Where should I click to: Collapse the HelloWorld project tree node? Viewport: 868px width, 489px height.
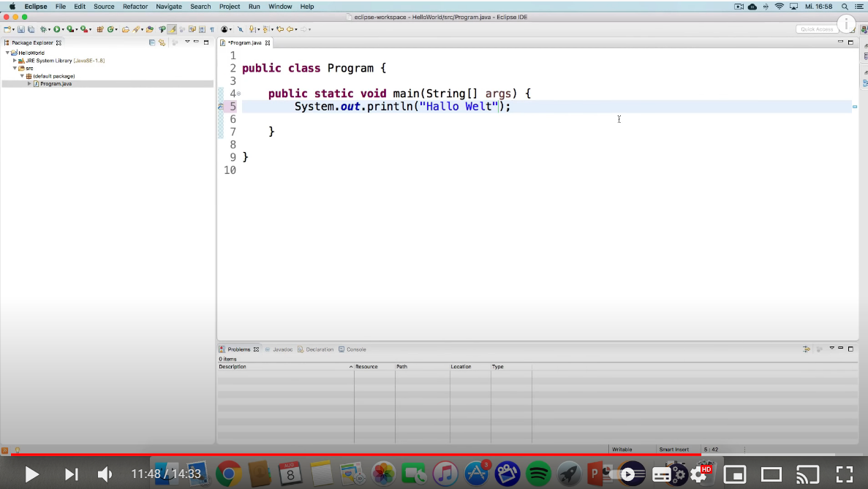click(7, 53)
